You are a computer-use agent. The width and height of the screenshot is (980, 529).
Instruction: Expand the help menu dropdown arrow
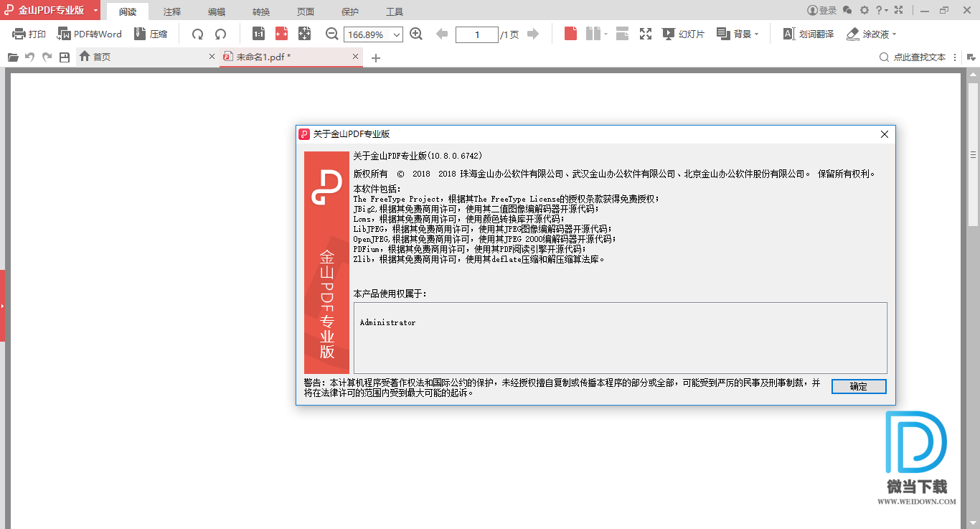(887, 11)
